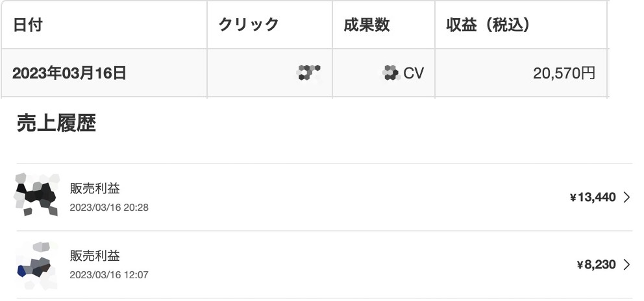Click the クリック column header

269,25
